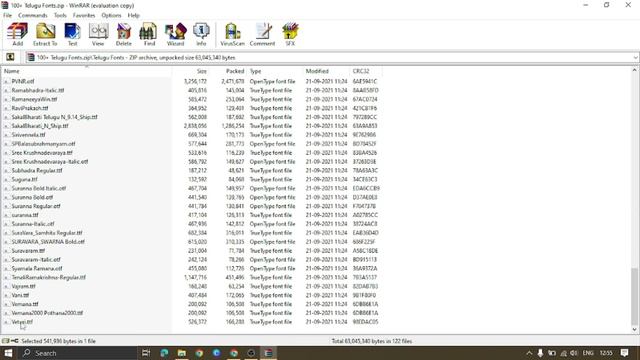The height and width of the screenshot is (360, 640).
Task: Expand the archive path dropdown
Action: pyautogui.click(x=636, y=58)
